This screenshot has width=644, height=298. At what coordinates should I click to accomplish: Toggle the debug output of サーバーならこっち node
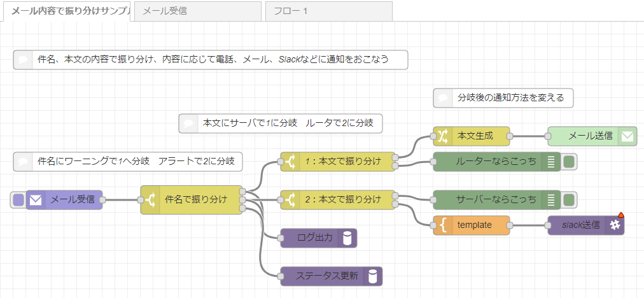[569, 200]
